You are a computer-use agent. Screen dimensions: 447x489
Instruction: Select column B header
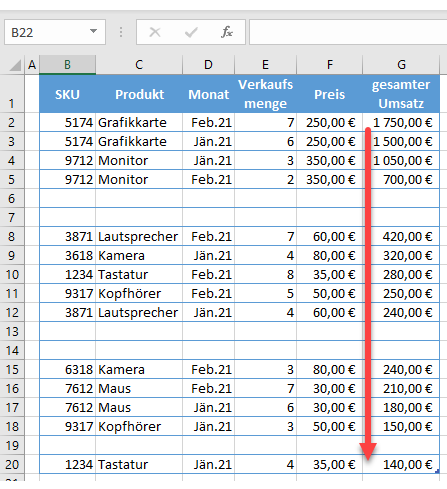[68, 65]
